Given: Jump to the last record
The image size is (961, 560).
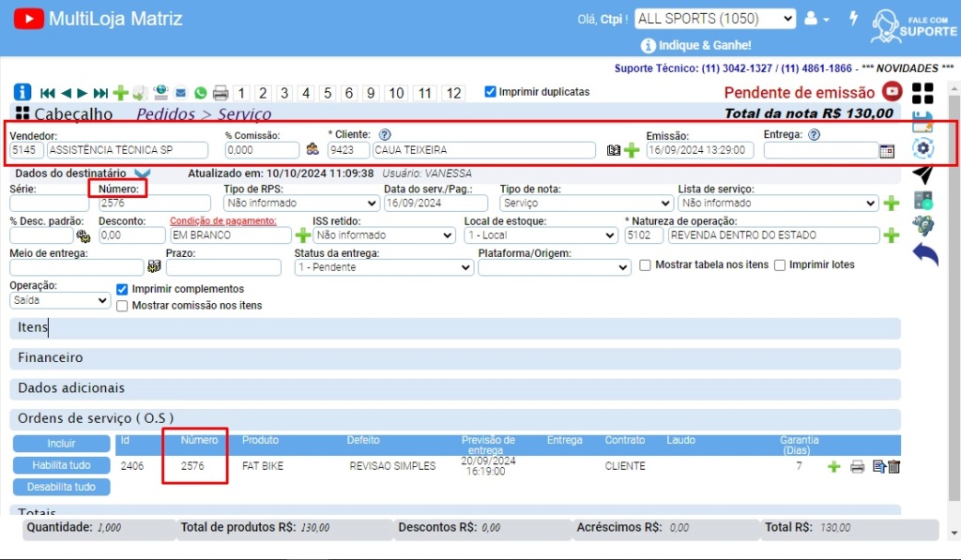Looking at the screenshot, I should point(100,93).
